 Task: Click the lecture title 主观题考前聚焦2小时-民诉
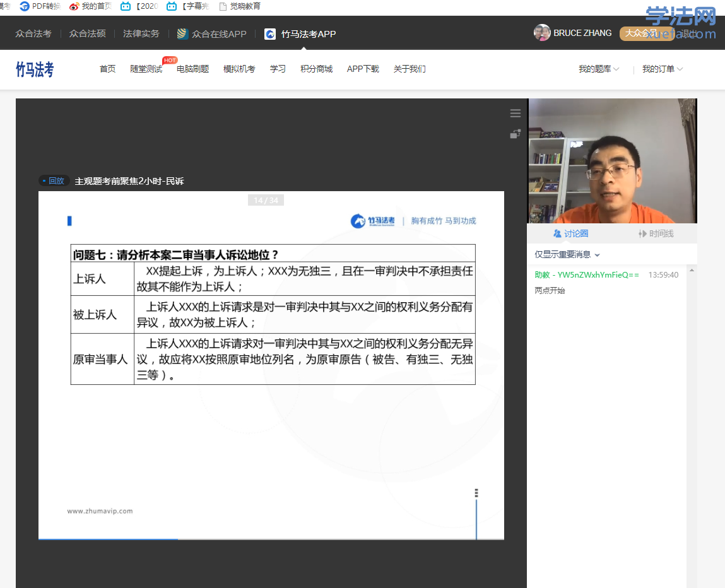tap(129, 181)
